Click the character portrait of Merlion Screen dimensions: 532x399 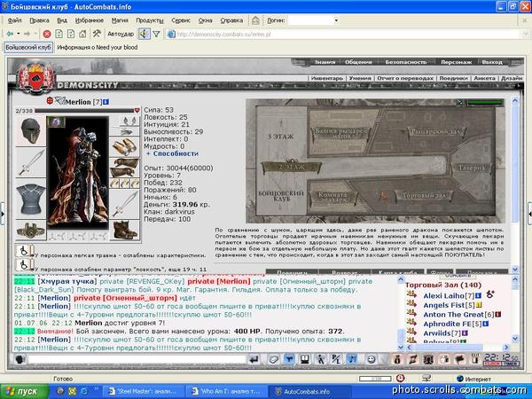tap(78, 173)
